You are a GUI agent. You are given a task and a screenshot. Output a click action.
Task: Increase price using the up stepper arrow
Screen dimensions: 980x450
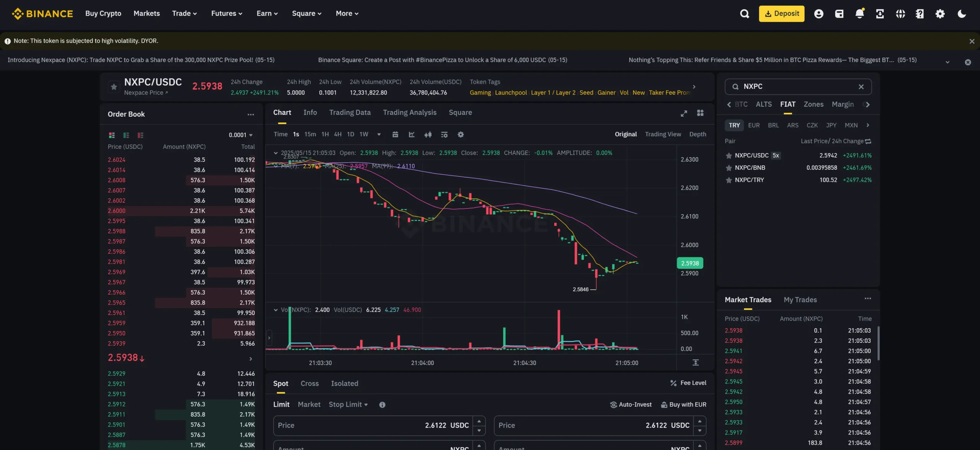click(479, 421)
